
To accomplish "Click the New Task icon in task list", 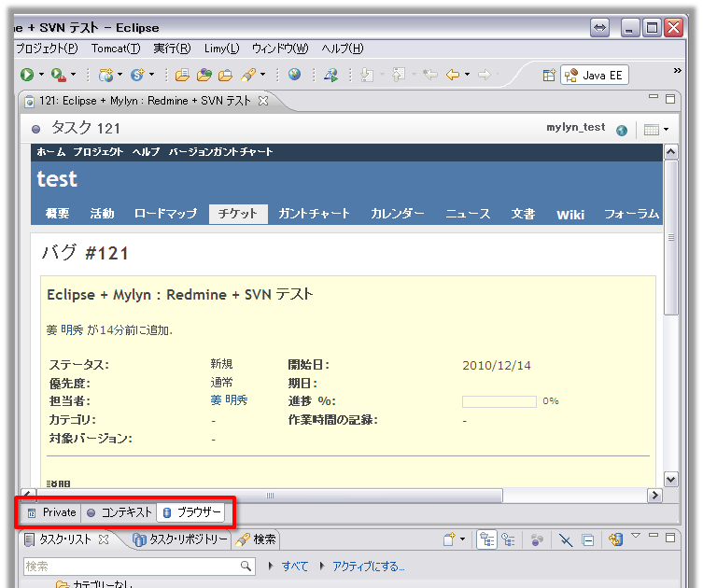I will tap(449, 539).
